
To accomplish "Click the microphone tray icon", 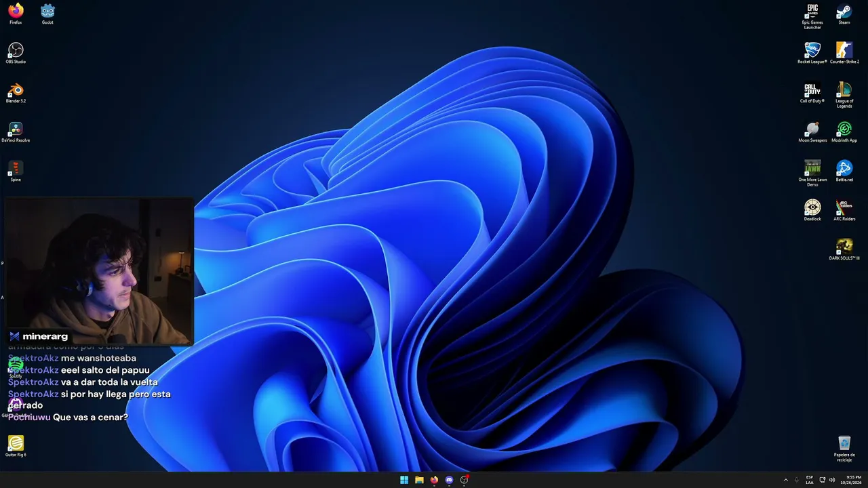I will pyautogui.click(x=797, y=480).
